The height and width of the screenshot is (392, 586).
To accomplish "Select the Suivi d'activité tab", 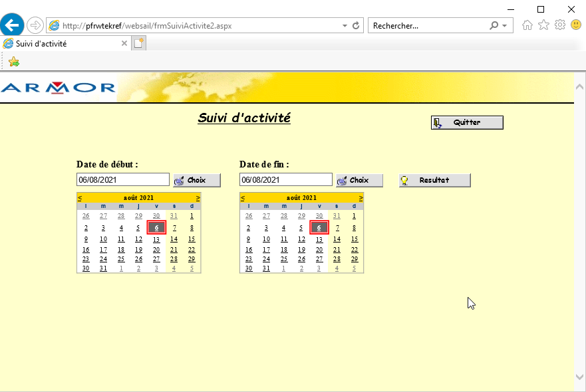I will 65,43.
